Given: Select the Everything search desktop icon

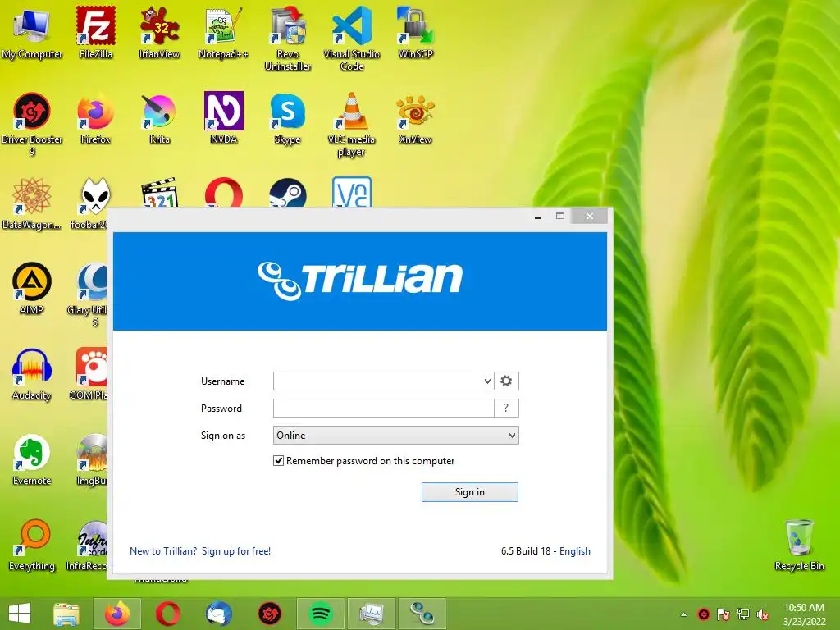Looking at the screenshot, I should pyautogui.click(x=32, y=545).
